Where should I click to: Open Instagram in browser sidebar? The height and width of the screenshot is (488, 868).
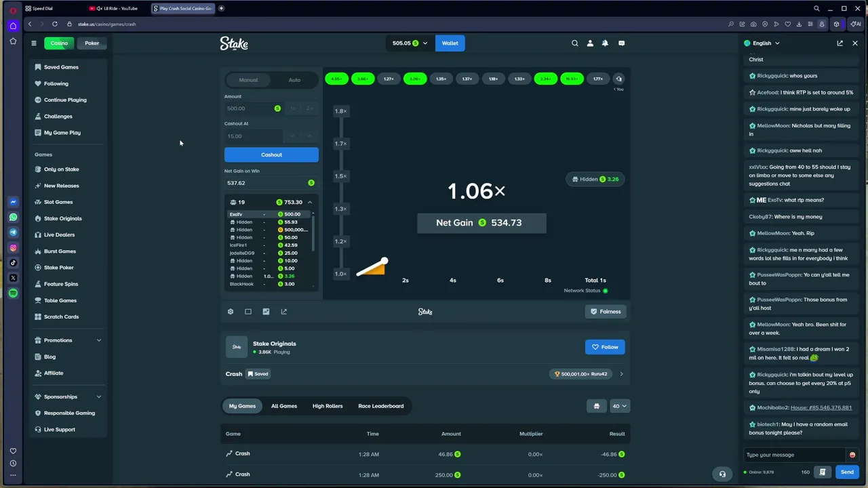(13, 248)
